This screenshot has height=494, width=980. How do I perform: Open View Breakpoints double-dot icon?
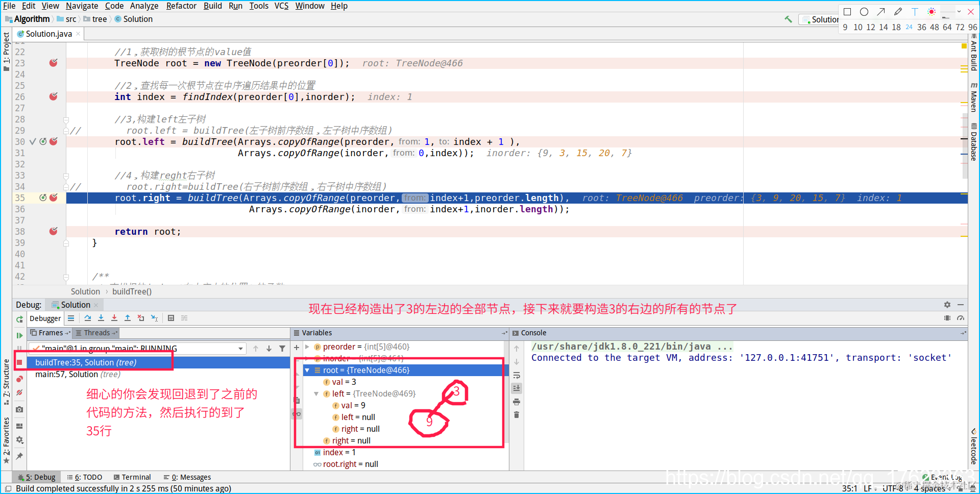pyautogui.click(x=19, y=379)
